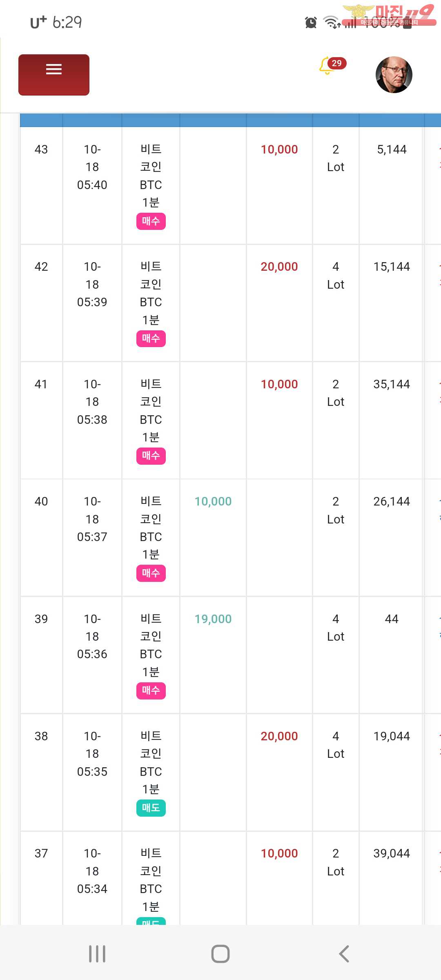
Task: Tap the Wi-Fi status icon
Action: click(x=332, y=22)
